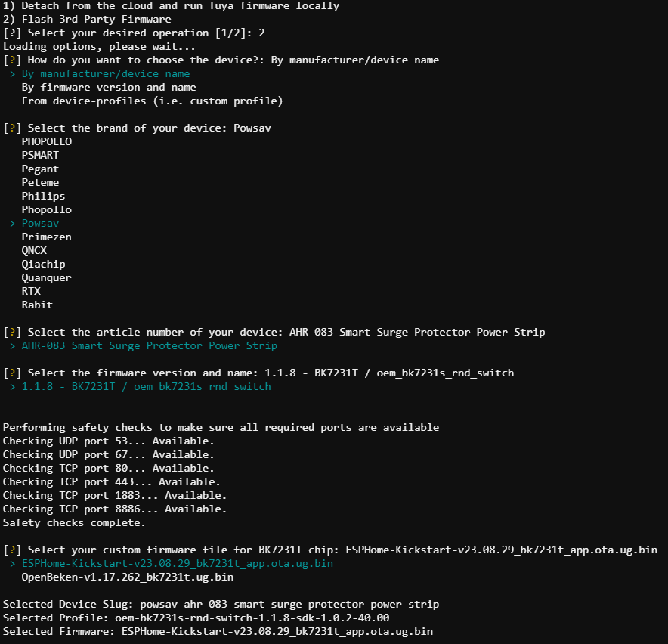The image size is (668, 644).
Task: Click 'Loading options, please wait...' line
Action: click(x=99, y=46)
